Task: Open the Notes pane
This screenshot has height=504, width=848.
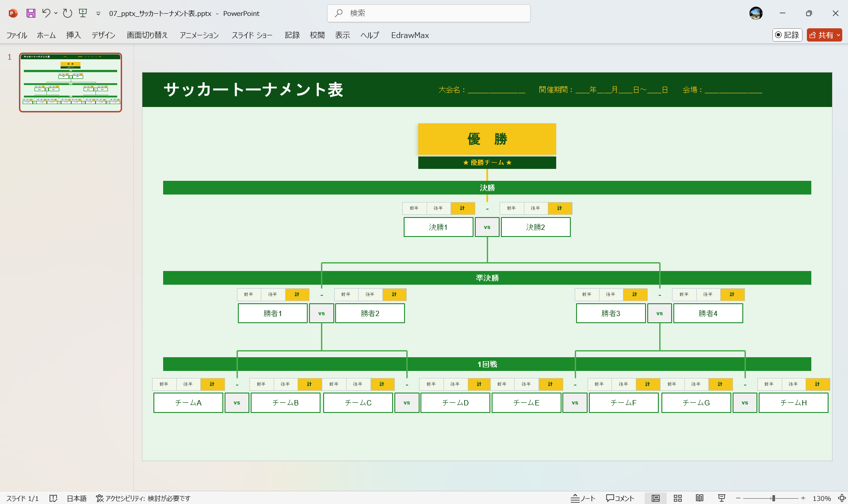Action: coord(583,498)
